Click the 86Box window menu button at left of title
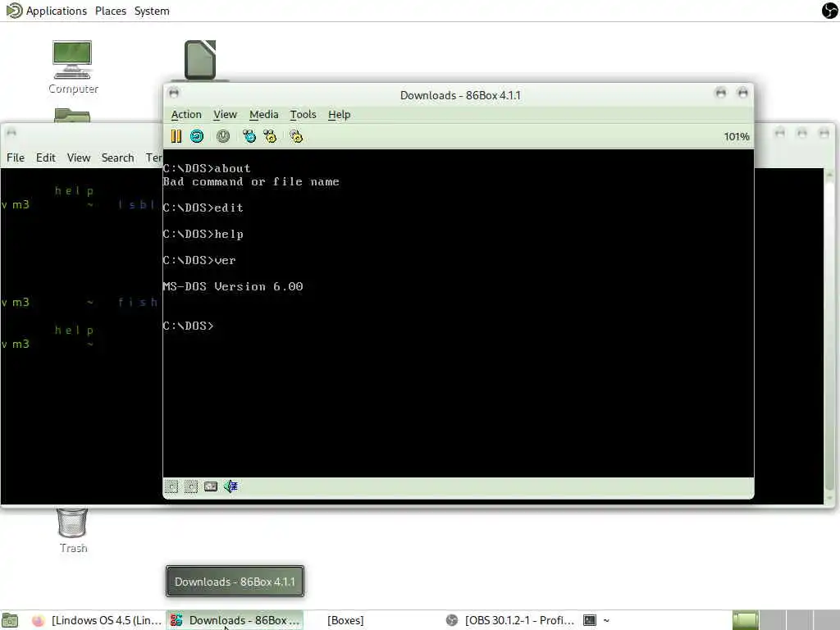The height and width of the screenshot is (630, 840). click(x=174, y=93)
